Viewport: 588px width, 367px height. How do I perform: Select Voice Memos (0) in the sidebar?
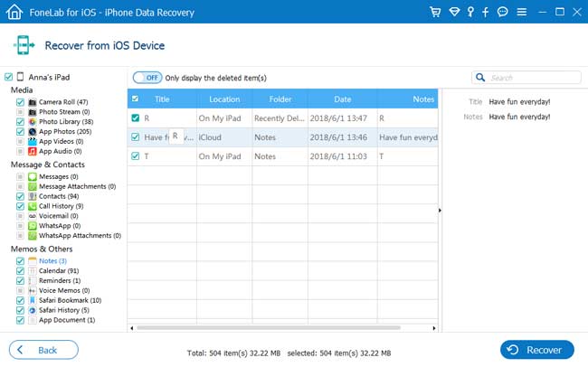tap(64, 290)
